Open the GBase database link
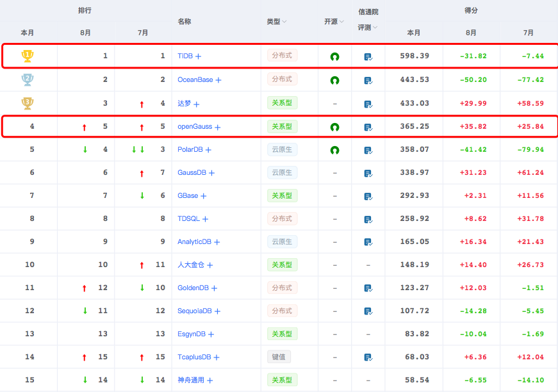This screenshot has width=558, height=392. [188, 195]
